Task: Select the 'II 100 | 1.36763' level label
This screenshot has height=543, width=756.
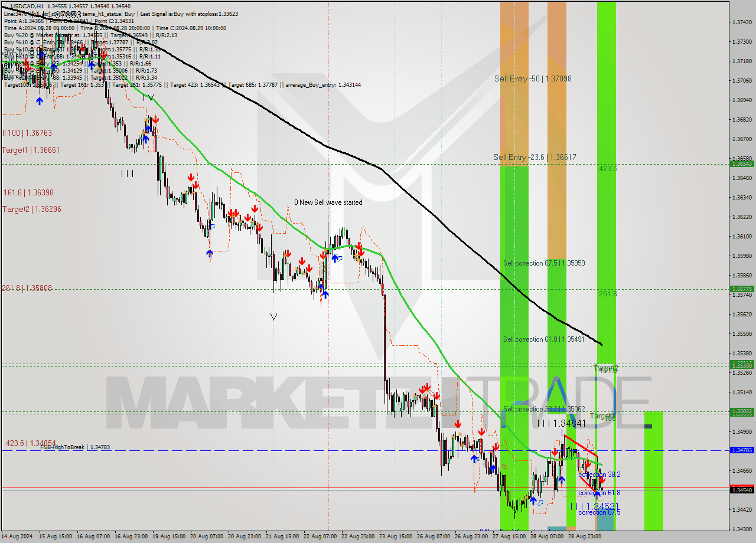Action: coord(27,133)
